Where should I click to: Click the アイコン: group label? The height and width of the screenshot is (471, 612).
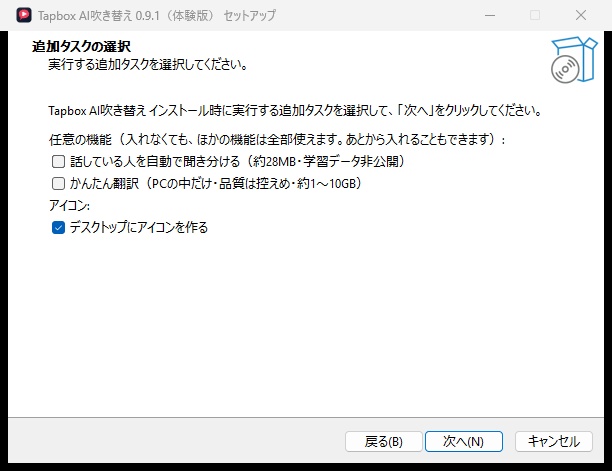(x=69, y=206)
